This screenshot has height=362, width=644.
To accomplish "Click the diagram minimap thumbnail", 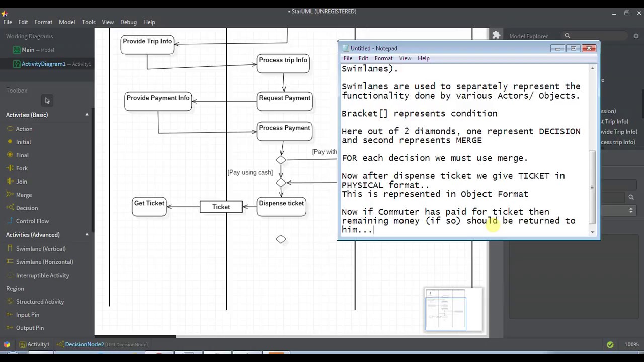I will [453, 310].
